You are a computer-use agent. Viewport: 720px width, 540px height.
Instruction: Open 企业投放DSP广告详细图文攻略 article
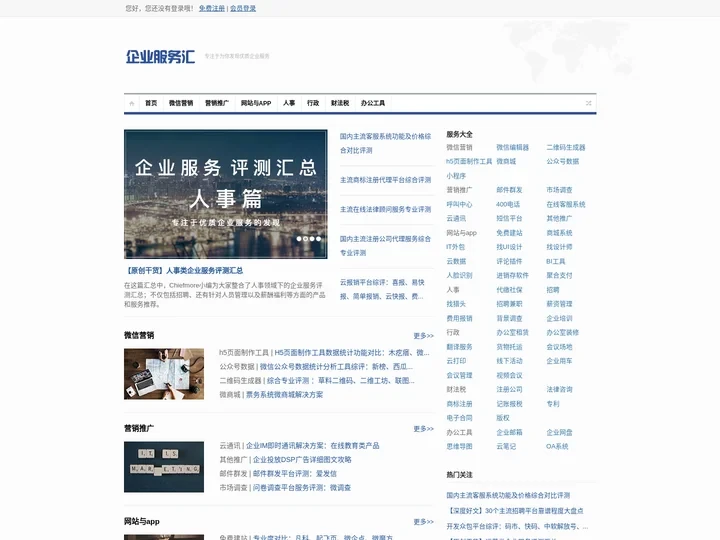click(302, 460)
